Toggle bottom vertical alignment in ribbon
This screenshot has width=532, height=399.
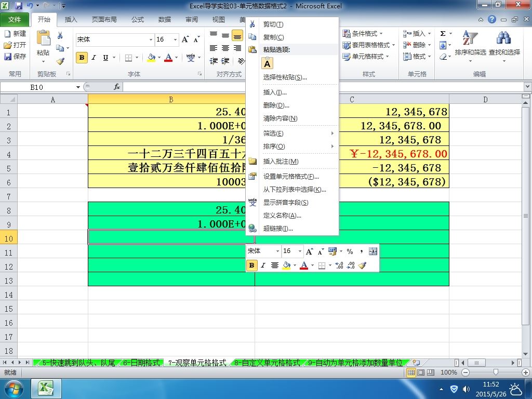click(237, 35)
